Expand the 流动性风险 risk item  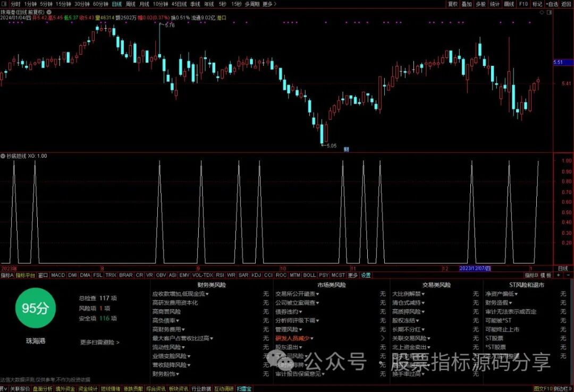click(x=168, y=347)
